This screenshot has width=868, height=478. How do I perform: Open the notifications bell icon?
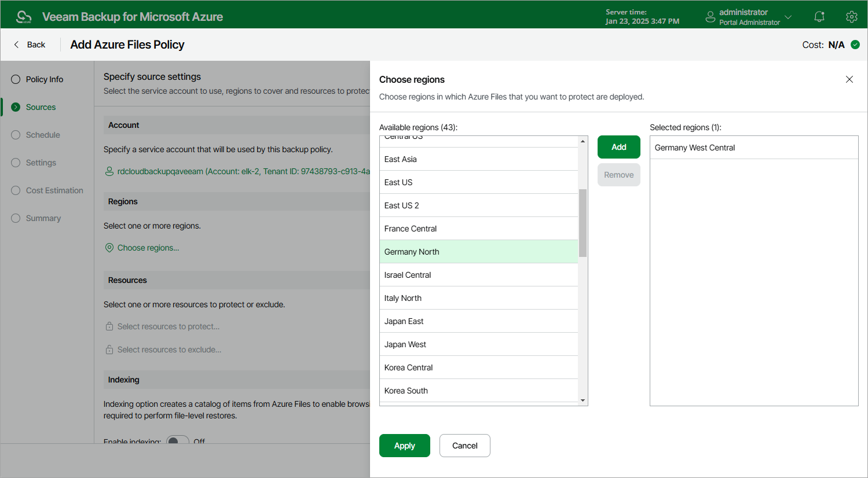819,17
